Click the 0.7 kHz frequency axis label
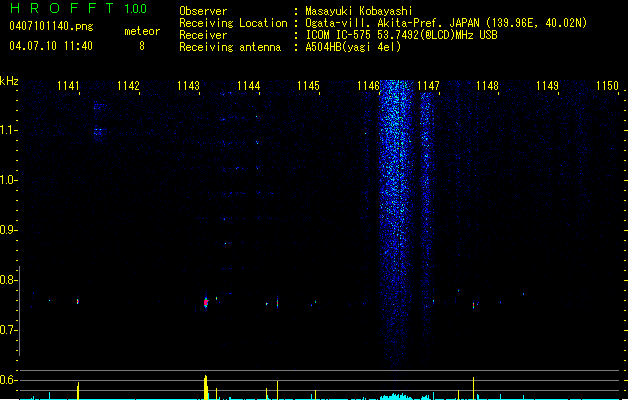This screenshot has width=629, height=400. [8, 330]
